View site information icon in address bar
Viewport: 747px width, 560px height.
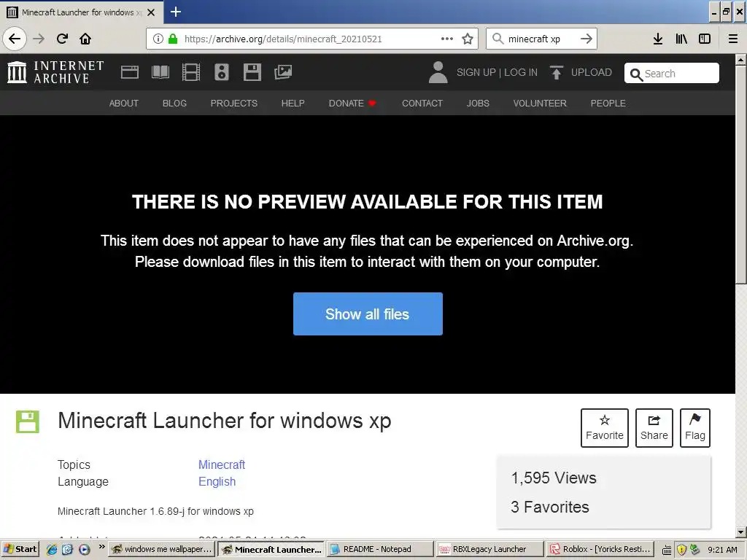pyautogui.click(x=158, y=39)
